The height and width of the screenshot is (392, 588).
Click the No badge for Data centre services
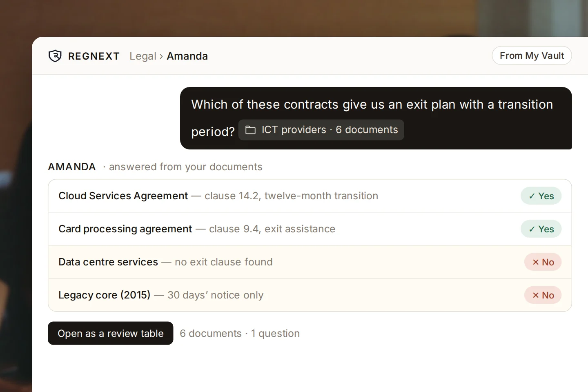tap(543, 262)
